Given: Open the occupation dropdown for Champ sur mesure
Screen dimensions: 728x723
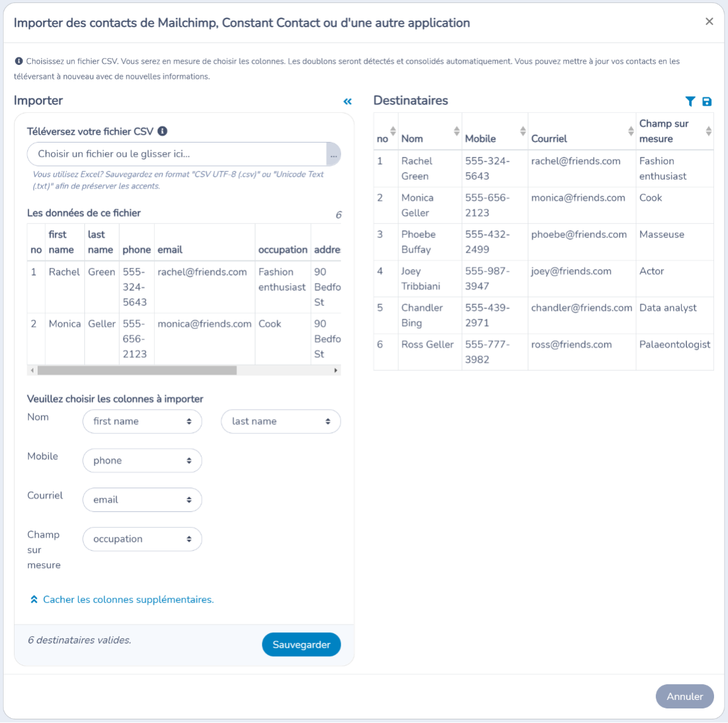Looking at the screenshot, I should 142,539.
